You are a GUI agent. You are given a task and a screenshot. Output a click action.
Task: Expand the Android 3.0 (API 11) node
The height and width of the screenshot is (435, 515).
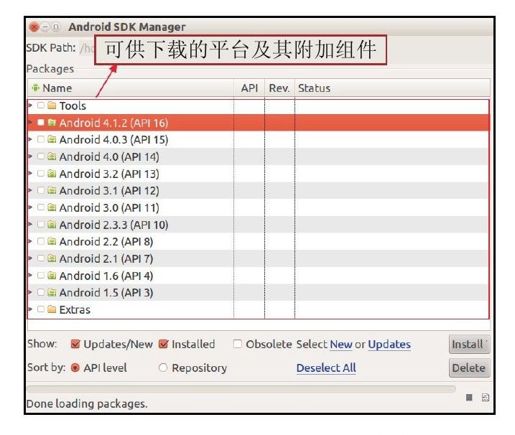[x=30, y=207]
